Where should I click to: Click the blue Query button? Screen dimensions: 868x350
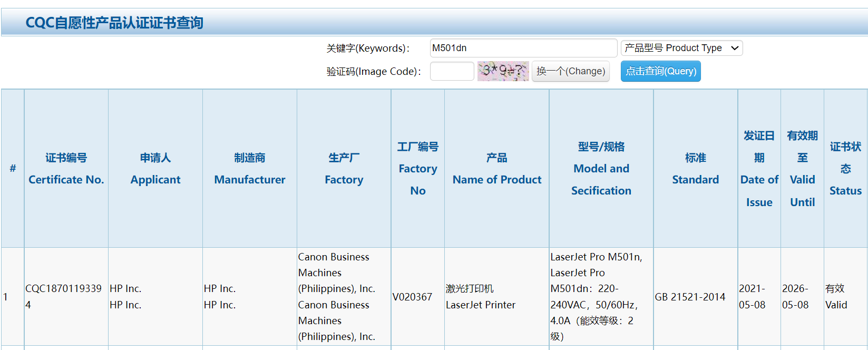(x=660, y=71)
